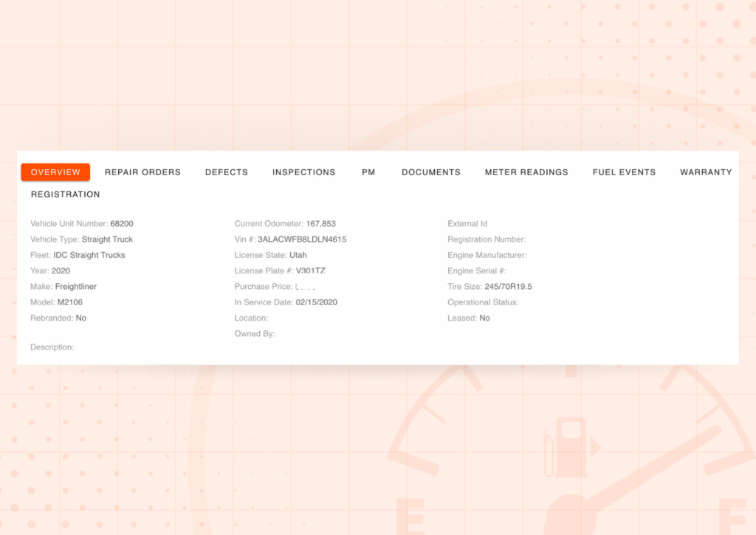
Task: Click the Make value Freightliner
Action: coord(76,287)
